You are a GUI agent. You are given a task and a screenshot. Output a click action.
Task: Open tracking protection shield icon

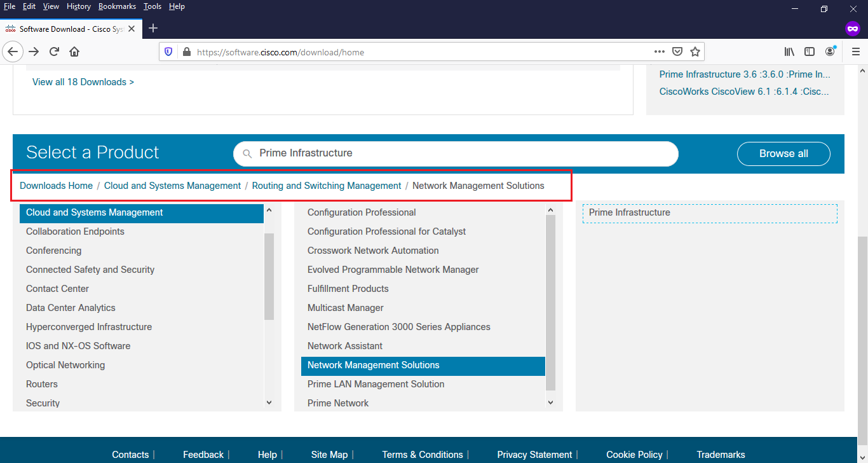tap(168, 52)
